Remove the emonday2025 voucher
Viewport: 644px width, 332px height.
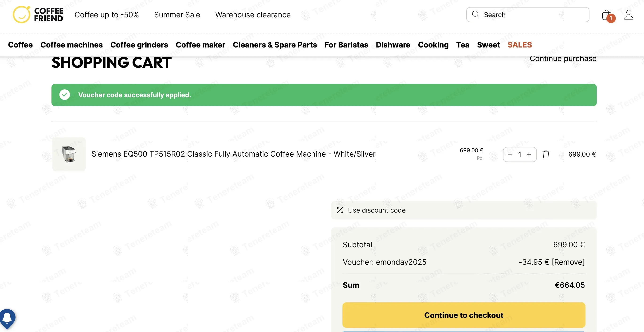(x=568, y=262)
